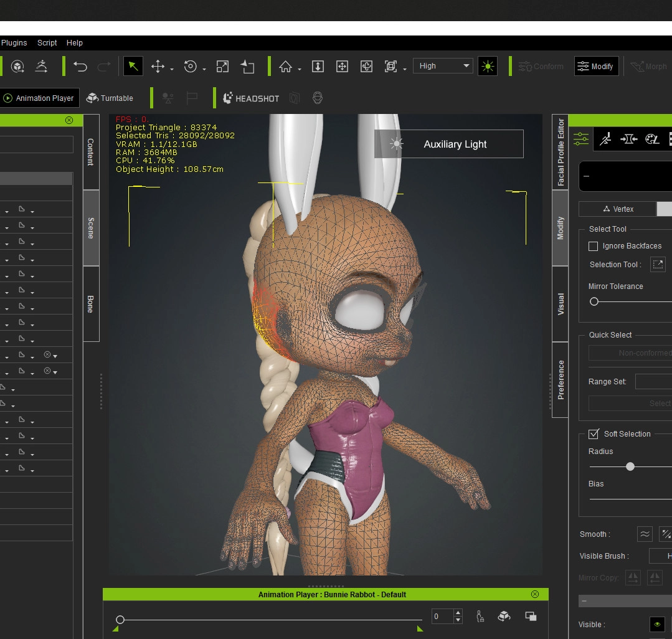Toggle the Visible eye button
Viewport: 672px width, 639px height.
click(656, 625)
